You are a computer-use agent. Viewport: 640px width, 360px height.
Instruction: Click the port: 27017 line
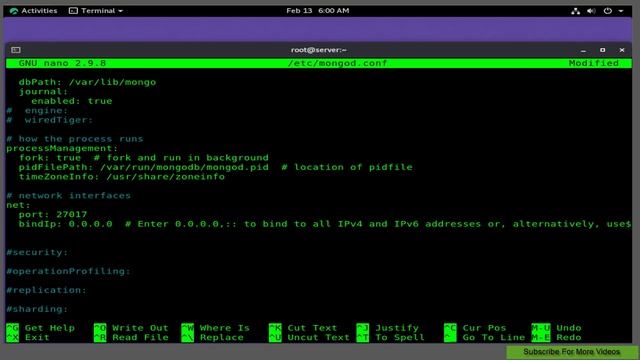(x=53, y=214)
